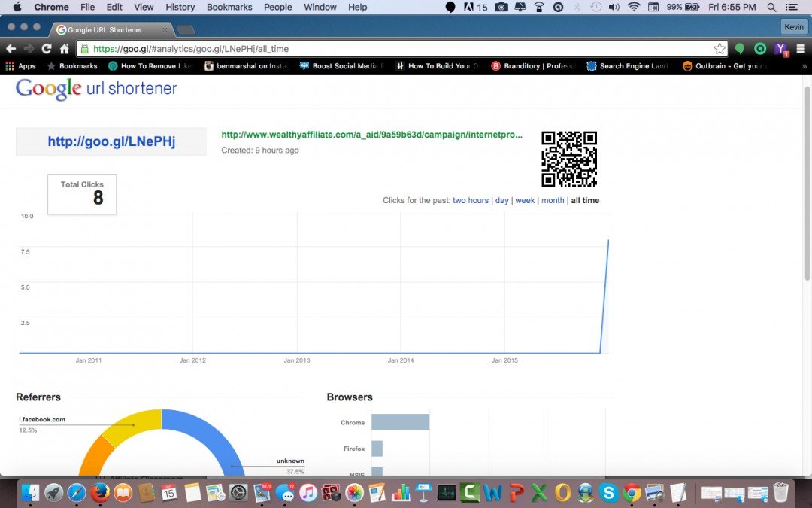Open Skype from the dock
The image size is (812, 508).
pos(608,492)
